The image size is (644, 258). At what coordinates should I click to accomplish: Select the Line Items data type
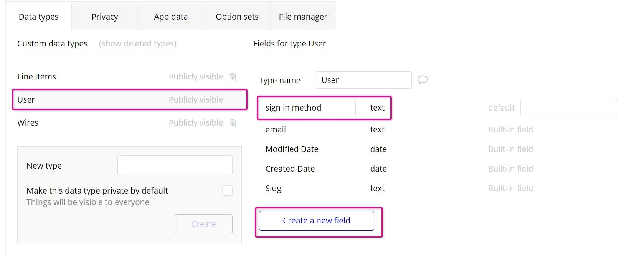coord(36,76)
